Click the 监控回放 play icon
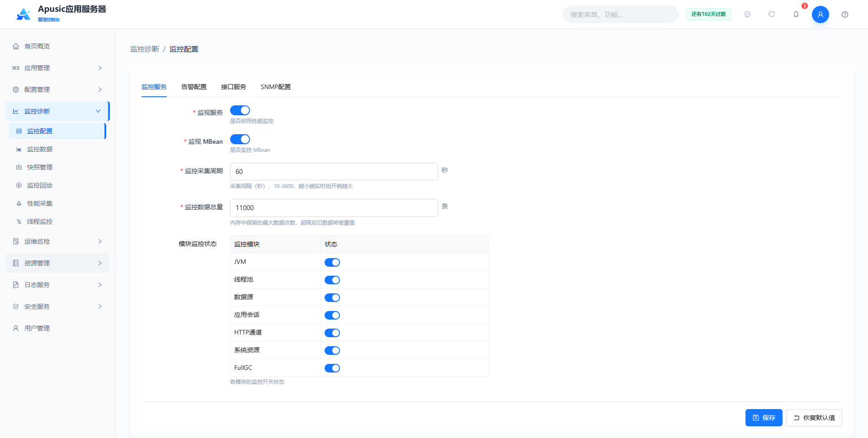This screenshot has height=438, width=868. [x=19, y=185]
